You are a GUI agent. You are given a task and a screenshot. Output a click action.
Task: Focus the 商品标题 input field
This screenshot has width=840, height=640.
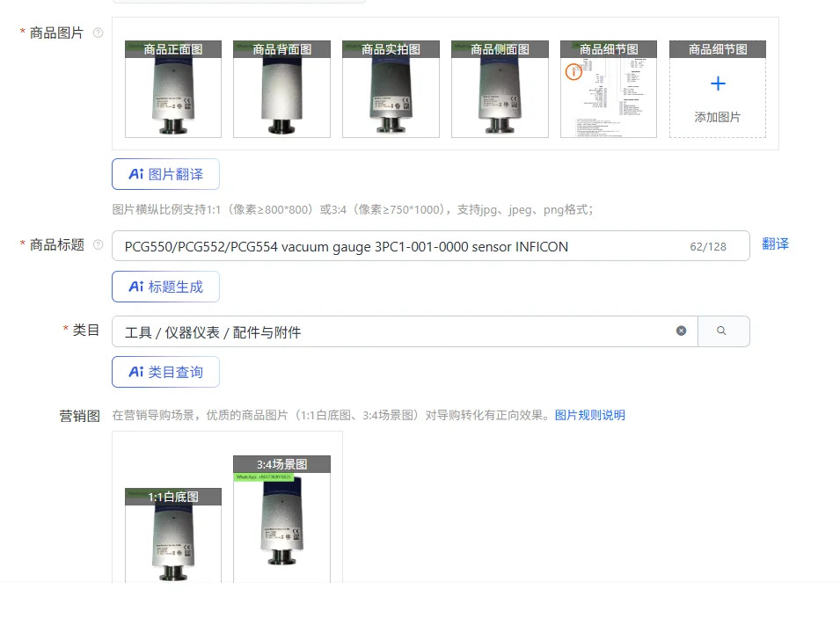coord(431,246)
